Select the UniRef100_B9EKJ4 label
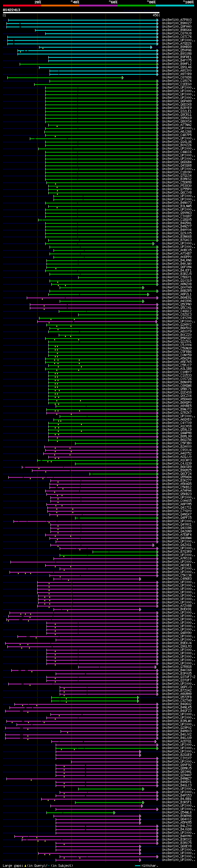Image resolution: width=197 pixels, height=868 pixels. (177, 643)
